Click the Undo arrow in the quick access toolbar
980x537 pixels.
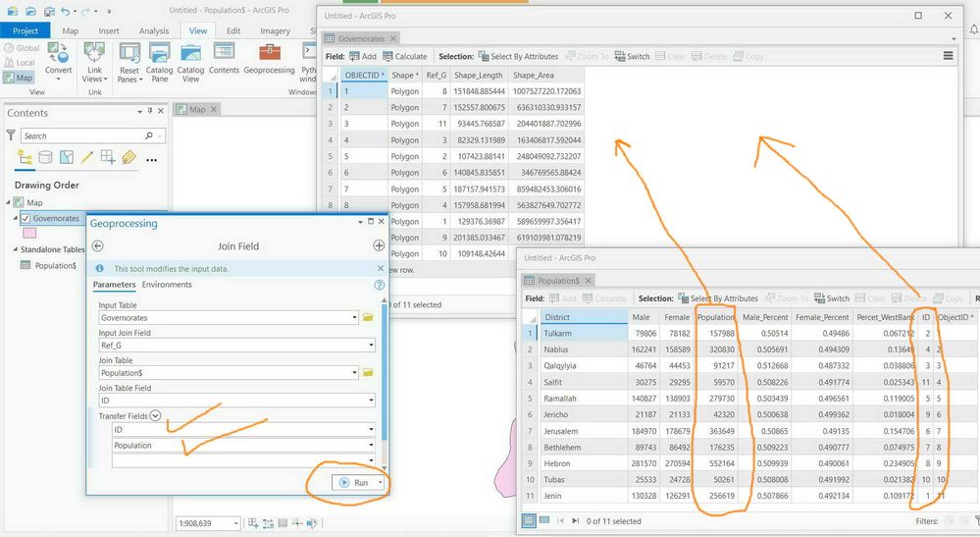coord(65,11)
